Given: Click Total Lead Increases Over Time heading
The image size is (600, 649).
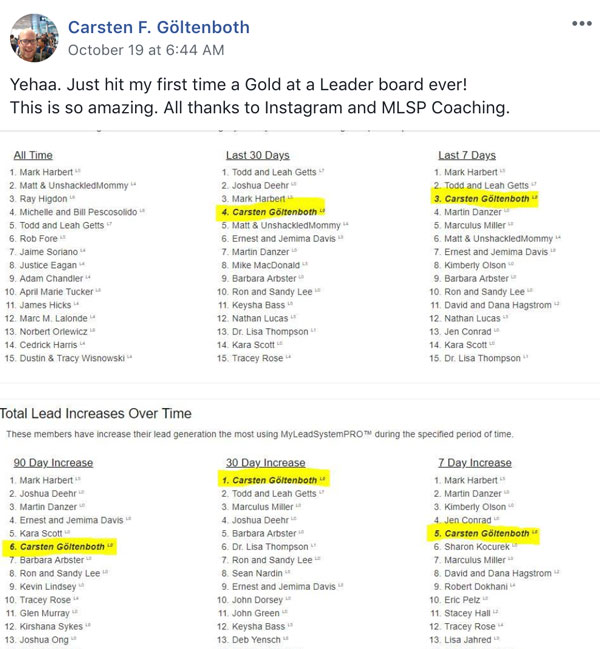Looking at the screenshot, I should tap(96, 413).
